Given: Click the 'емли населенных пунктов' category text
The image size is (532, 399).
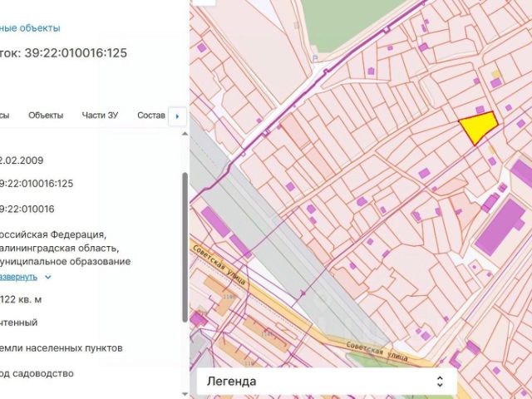Looking at the screenshot, I should [x=61, y=348].
